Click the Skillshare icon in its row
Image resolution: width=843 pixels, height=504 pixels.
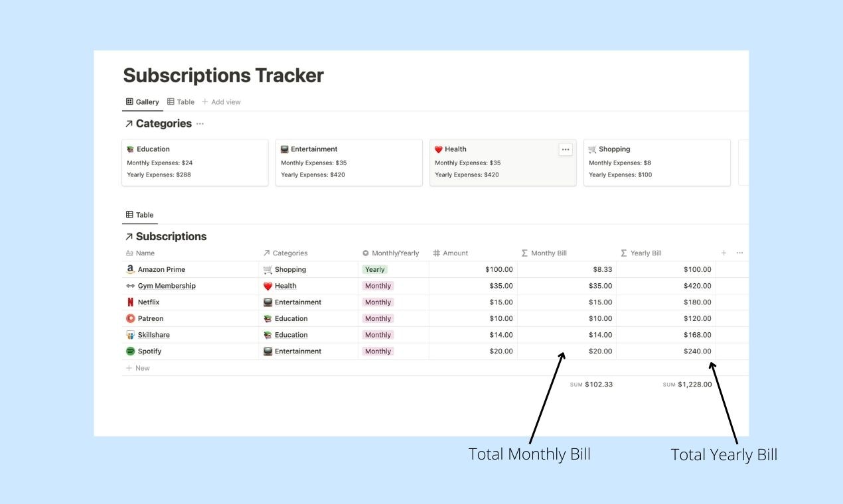coord(130,335)
